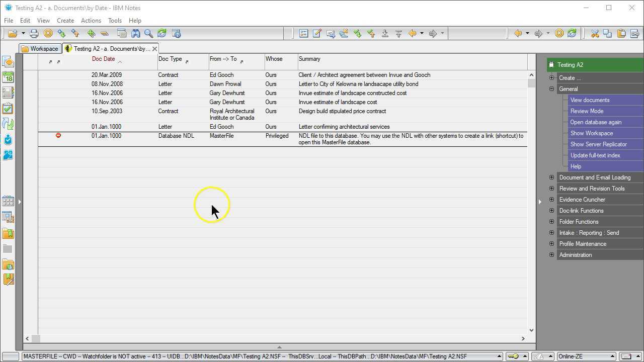This screenshot has height=362, width=644.
Task: Open the To Do checkmark sidebar icon
Action: 8,109
